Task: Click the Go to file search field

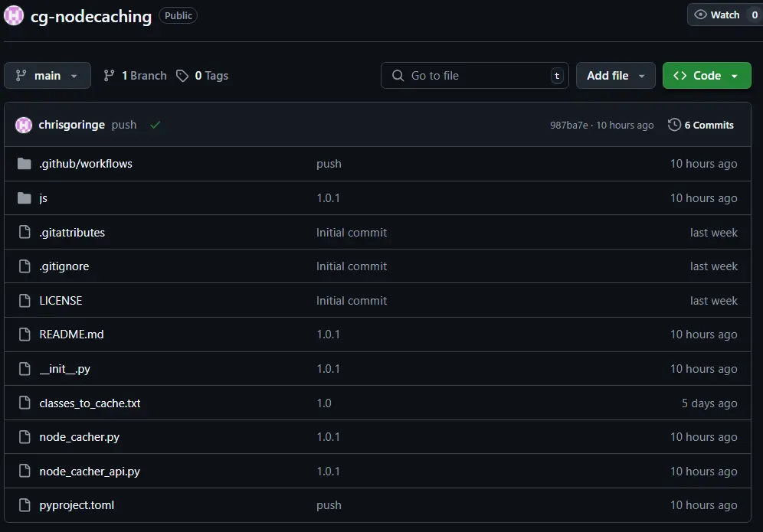Action: (x=475, y=76)
